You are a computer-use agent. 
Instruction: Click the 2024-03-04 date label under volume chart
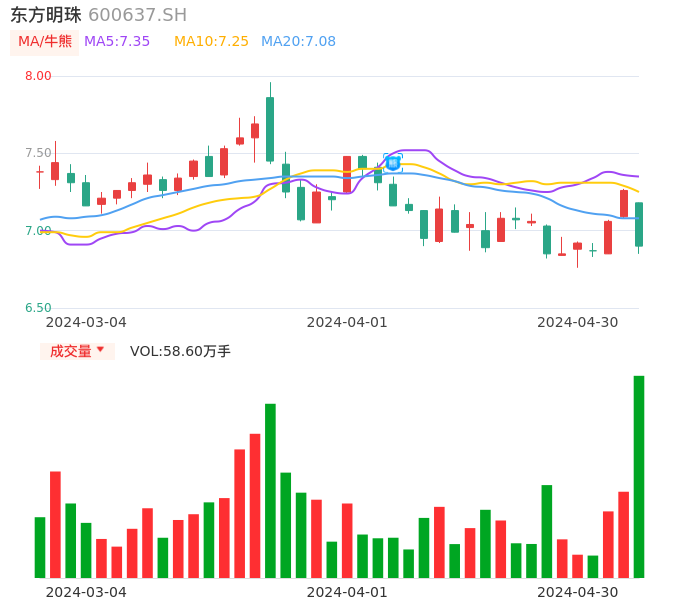(86, 592)
